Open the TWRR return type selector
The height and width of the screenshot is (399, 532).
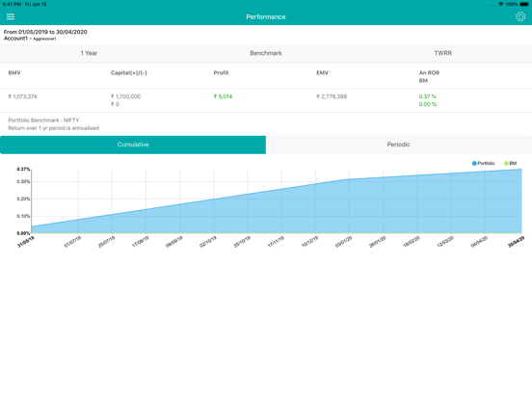click(442, 53)
